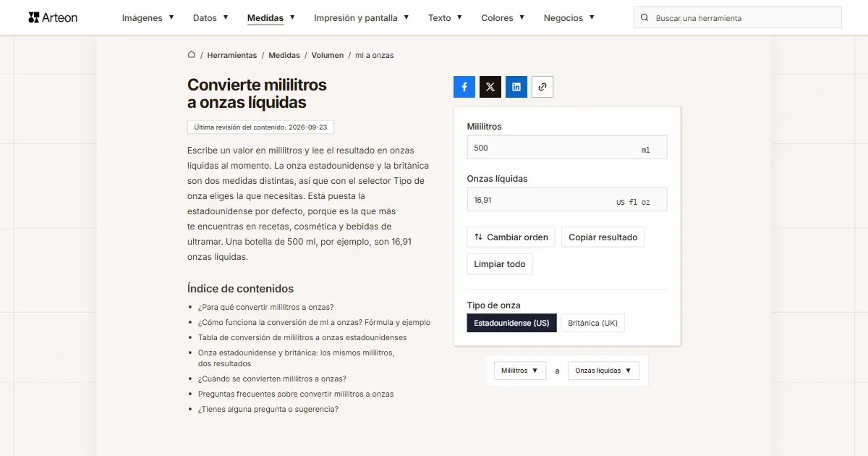Share the page on X
The image size is (868, 456).
tap(490, 87)
